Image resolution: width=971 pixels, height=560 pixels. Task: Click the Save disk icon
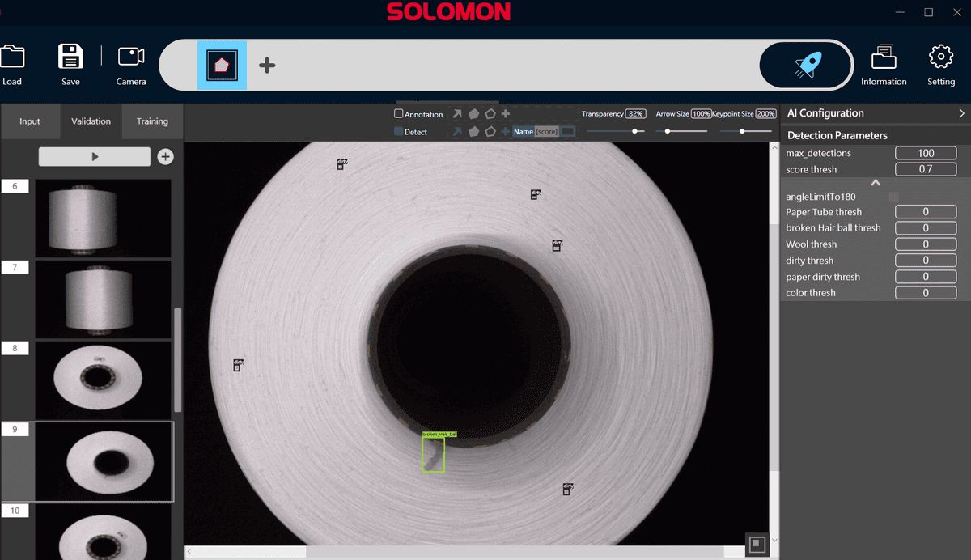(70, 57)
